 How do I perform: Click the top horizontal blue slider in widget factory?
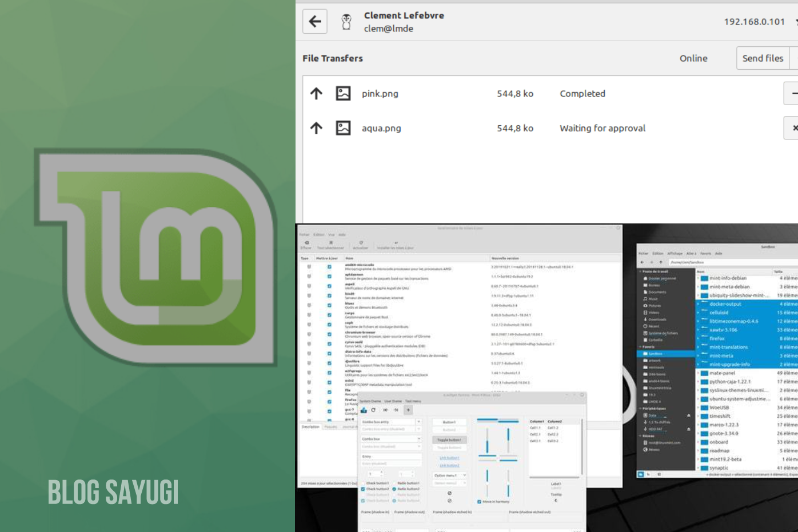pyautogui.click(x=497, y=419)
